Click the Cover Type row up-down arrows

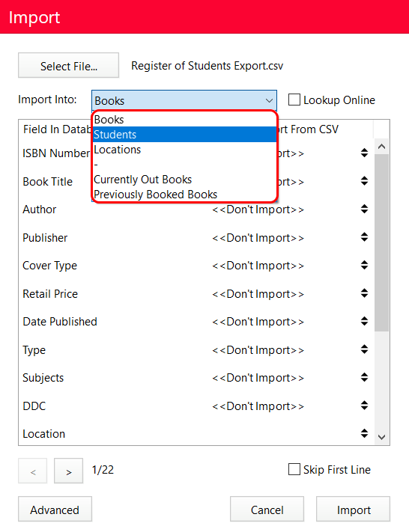(x=364, y=265)
